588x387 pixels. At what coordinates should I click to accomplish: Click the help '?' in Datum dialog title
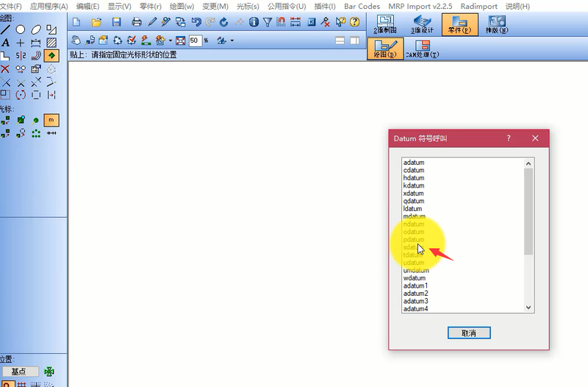point(509,138)
